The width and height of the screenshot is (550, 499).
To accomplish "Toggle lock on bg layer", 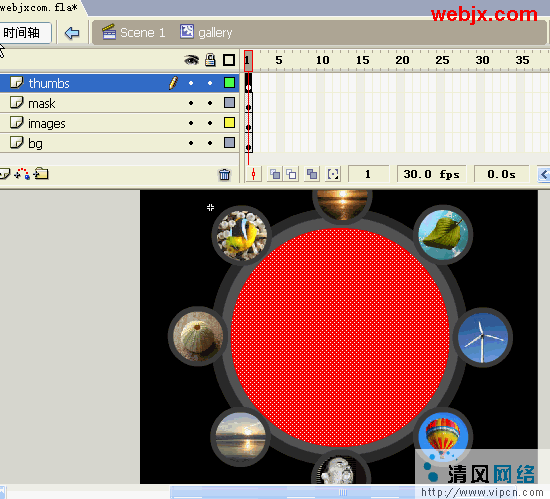I will pos(210,143).
